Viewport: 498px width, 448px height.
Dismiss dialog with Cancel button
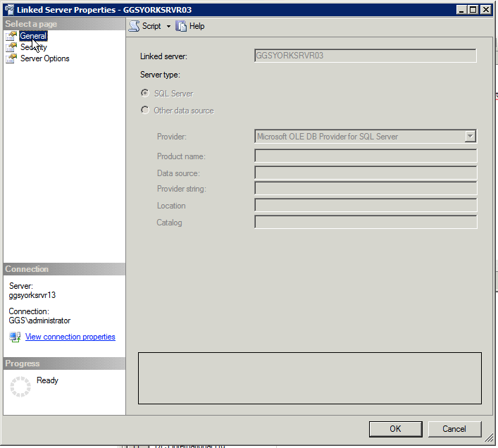[x=454, y=429]
